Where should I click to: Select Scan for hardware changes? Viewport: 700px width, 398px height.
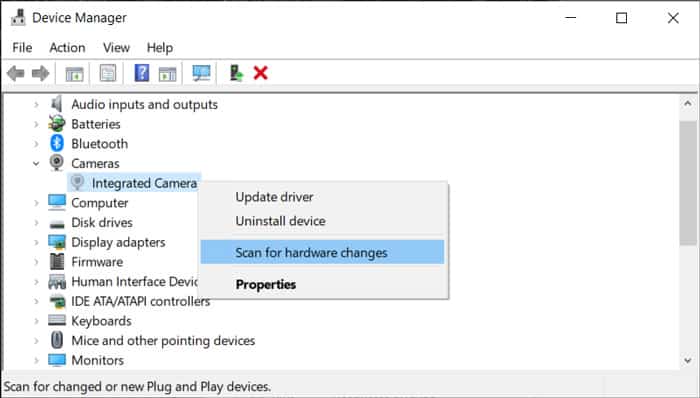tap(322, 253)
